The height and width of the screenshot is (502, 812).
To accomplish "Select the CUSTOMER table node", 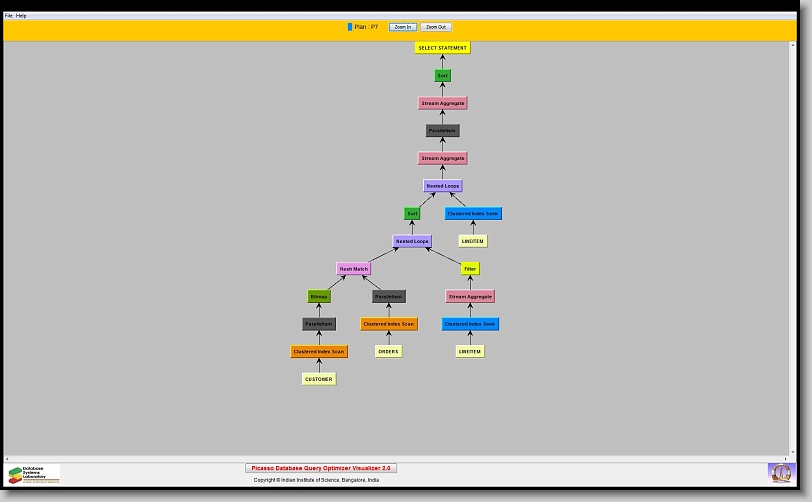I will click(319, 379).
